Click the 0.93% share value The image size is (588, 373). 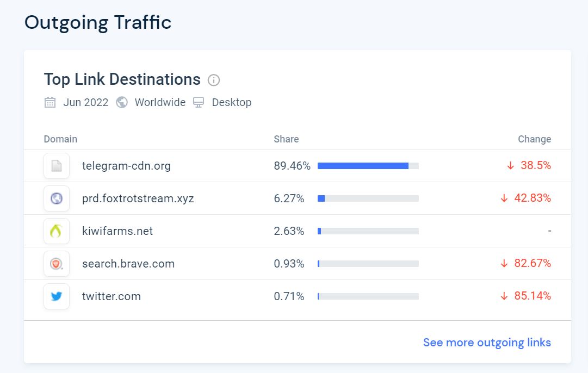coord(289,264)
